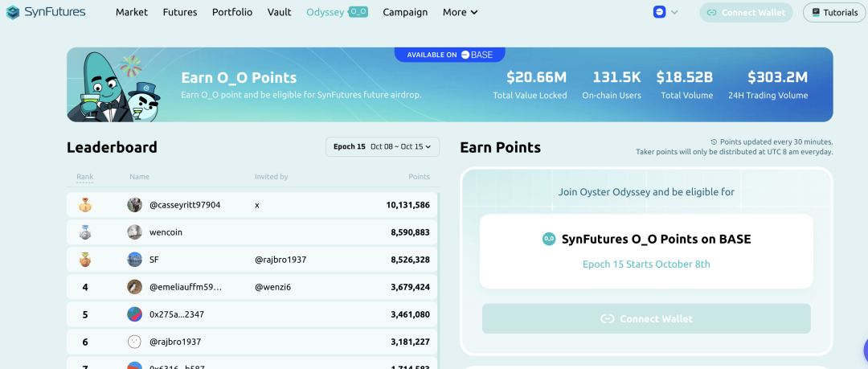
Task: Click the points value 8,526,328
Action: click(x=410, y=260)
